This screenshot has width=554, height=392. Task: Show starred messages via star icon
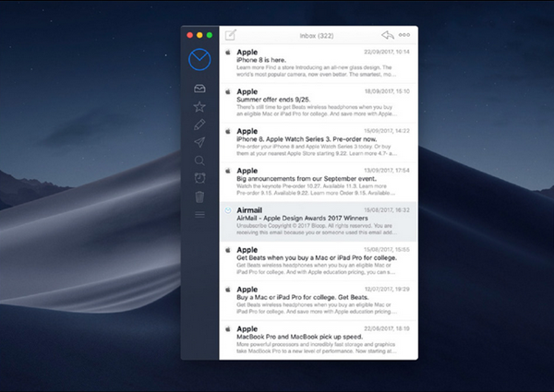199,107
